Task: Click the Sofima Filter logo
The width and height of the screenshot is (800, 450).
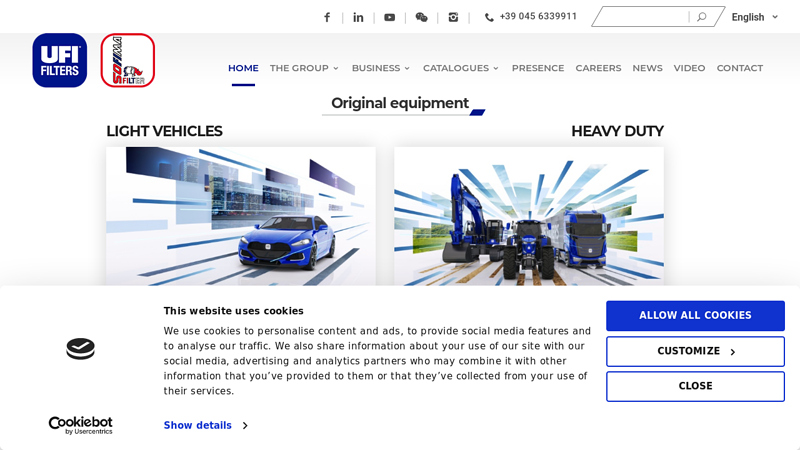Action: [x=127, y=60]
